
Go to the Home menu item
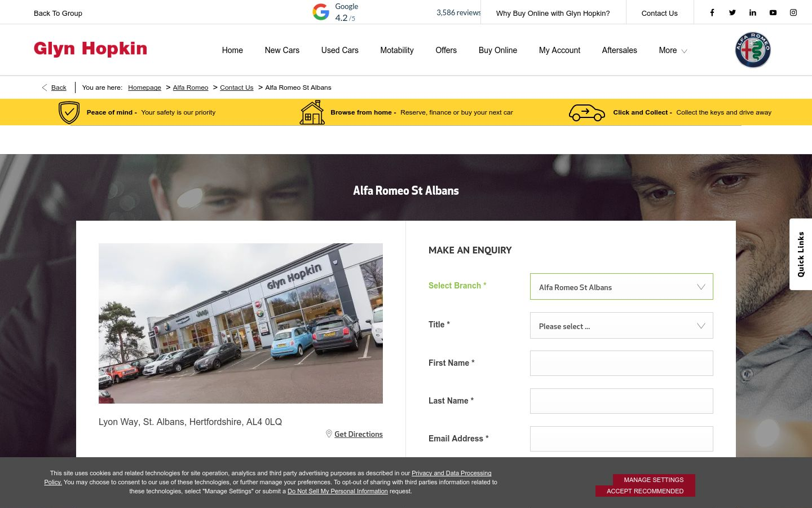[x=232, y=50]
